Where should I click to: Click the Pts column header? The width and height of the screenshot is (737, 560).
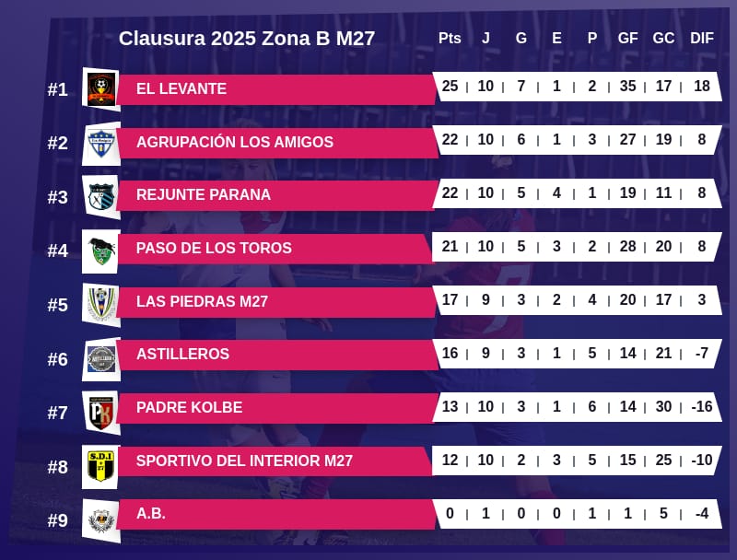click(450, 39)
